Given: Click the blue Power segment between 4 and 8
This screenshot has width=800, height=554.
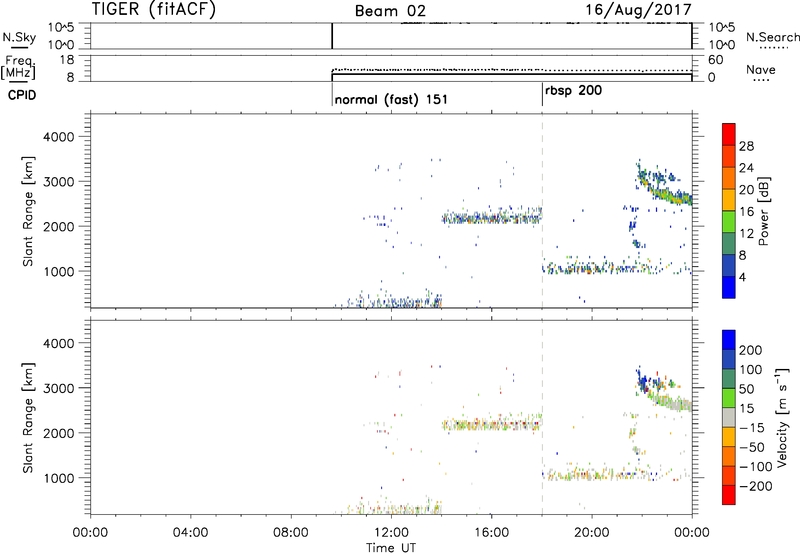Looking at the screenshot, I should [x=729, y=266].
